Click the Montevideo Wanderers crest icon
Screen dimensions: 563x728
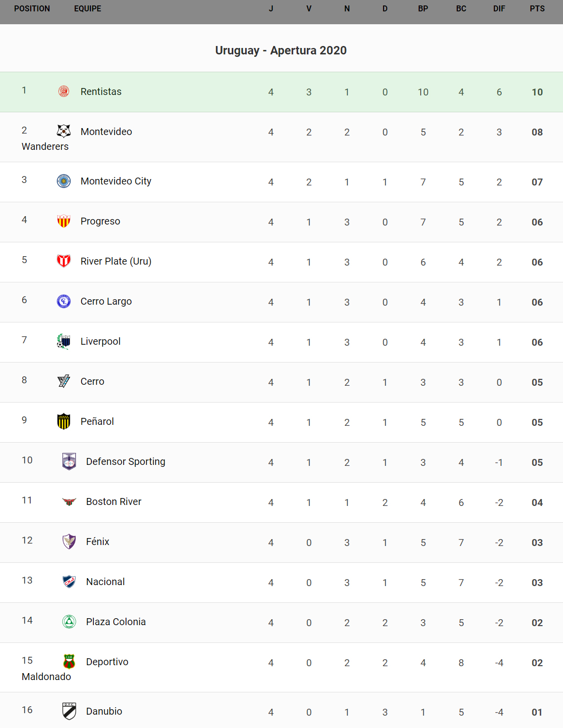tap(64, 131)
